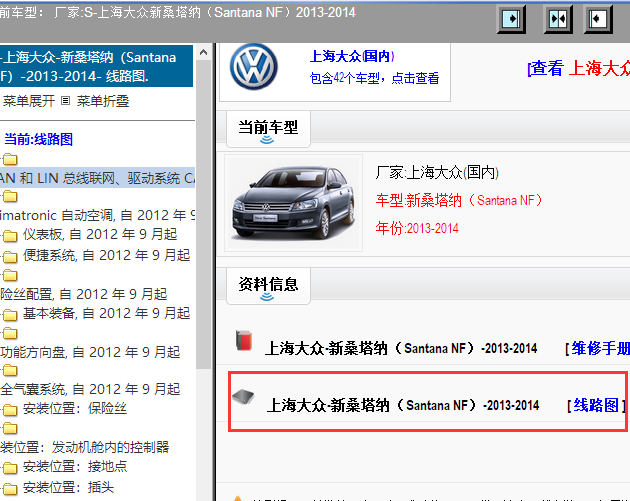Click the gray wiring diagram icon
The image size is (630, 501).
pos(243,397)
